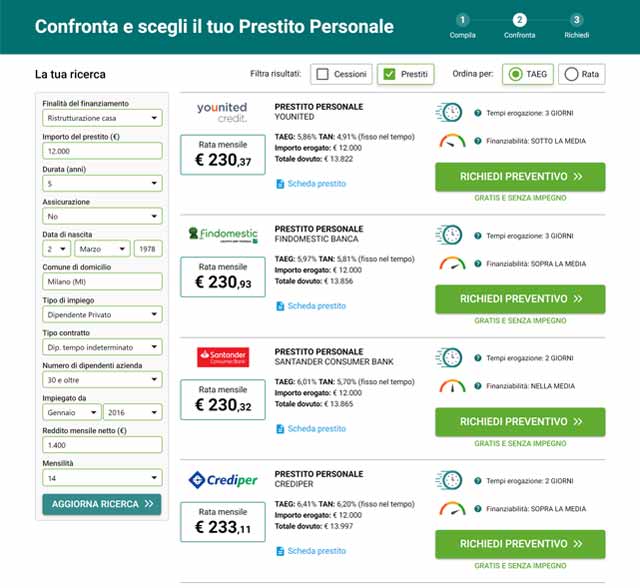This screenshot has height=588, width=640.
Task: Click the Santander Consumer Bank logo
Action: click(x=223, y=357)
